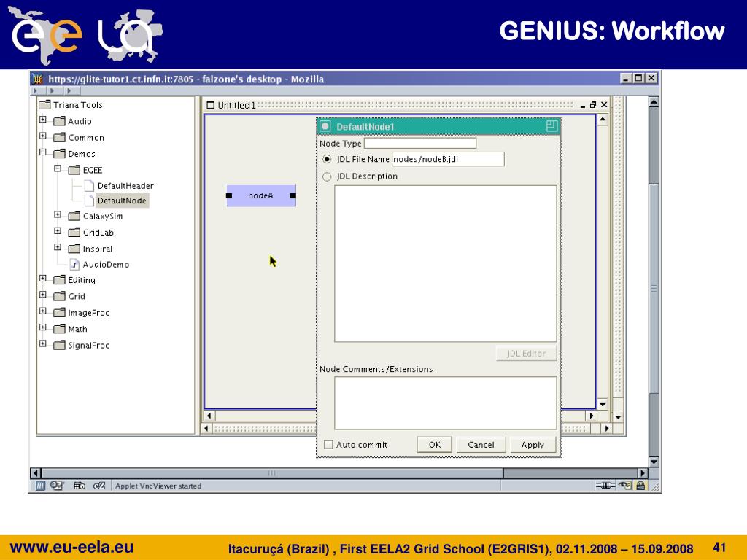Click the Navigator icon in Mozilla status bar
Image resolution: width=747 pixels, height=560 pixels.
pos(41,486)
